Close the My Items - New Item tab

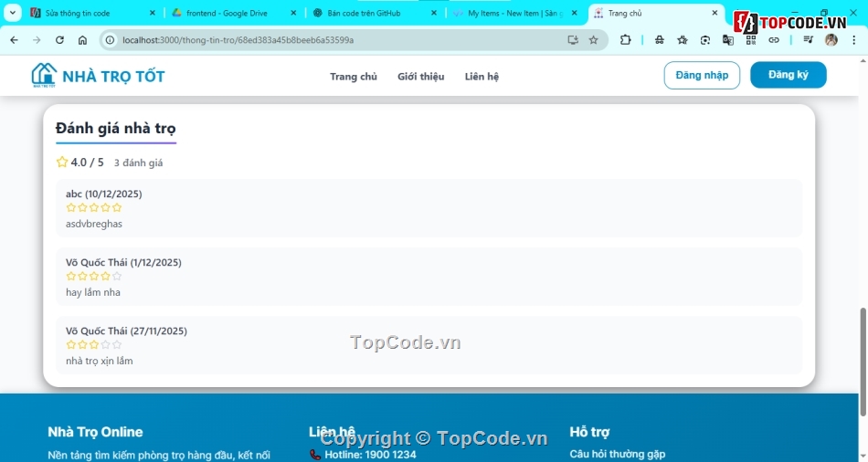pos(575,13)
